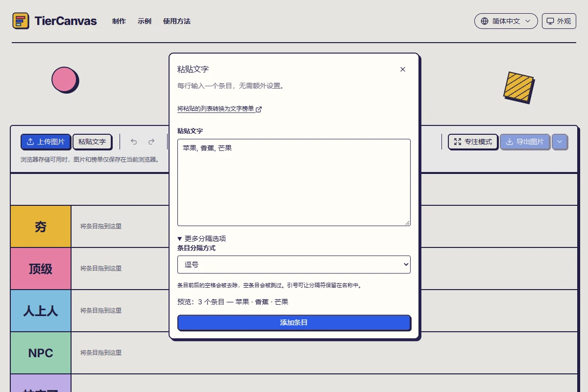Click the globe language icon
The width and height of the screenshot is (588, 392).
click(485, 21)
